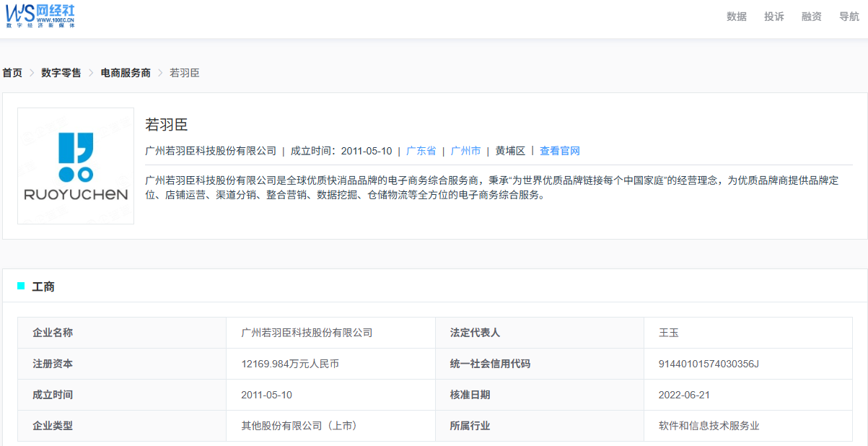The height and width of the screenshot is (446, 868).
Task: Click the 统一社会信用代码 label cell
Action: click(540, 364)
